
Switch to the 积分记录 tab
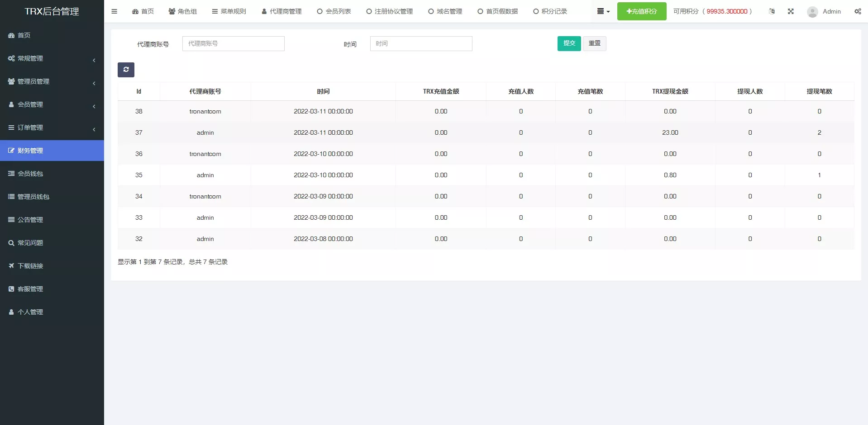click(550, 11)
